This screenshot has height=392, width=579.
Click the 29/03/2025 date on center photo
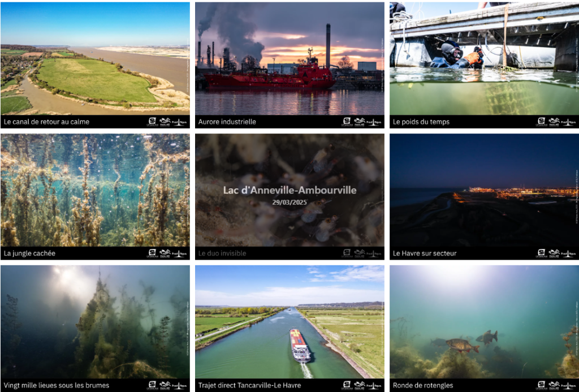coord(289,202)
